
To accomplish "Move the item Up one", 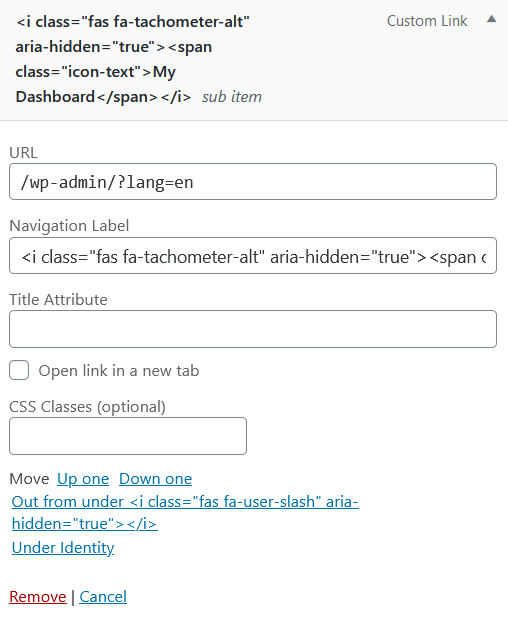I will click(83, 479).
